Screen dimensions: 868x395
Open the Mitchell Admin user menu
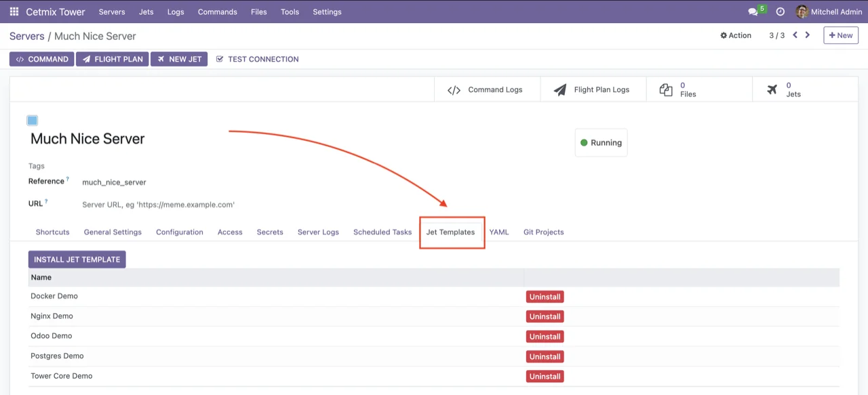[829, 12]
